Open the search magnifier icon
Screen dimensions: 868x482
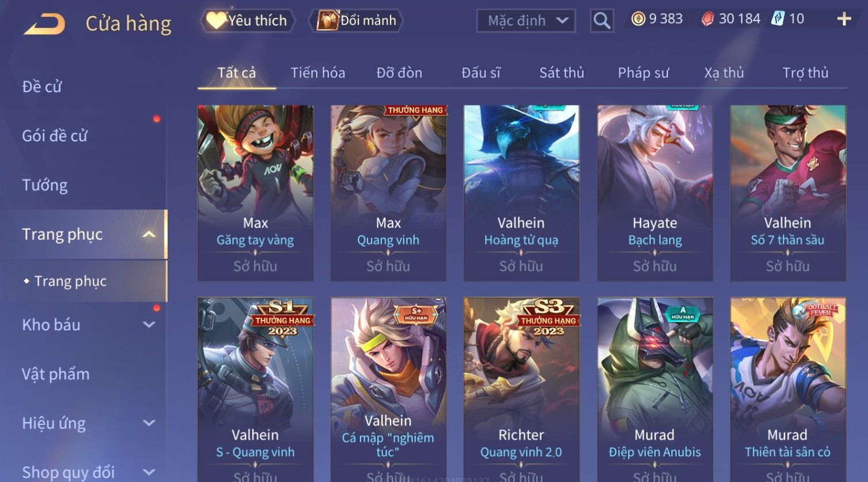tap(602, 21)
